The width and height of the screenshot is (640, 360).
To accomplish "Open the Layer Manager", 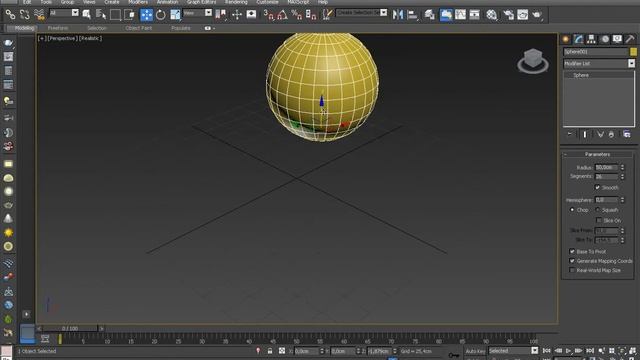I will [429, 15].
